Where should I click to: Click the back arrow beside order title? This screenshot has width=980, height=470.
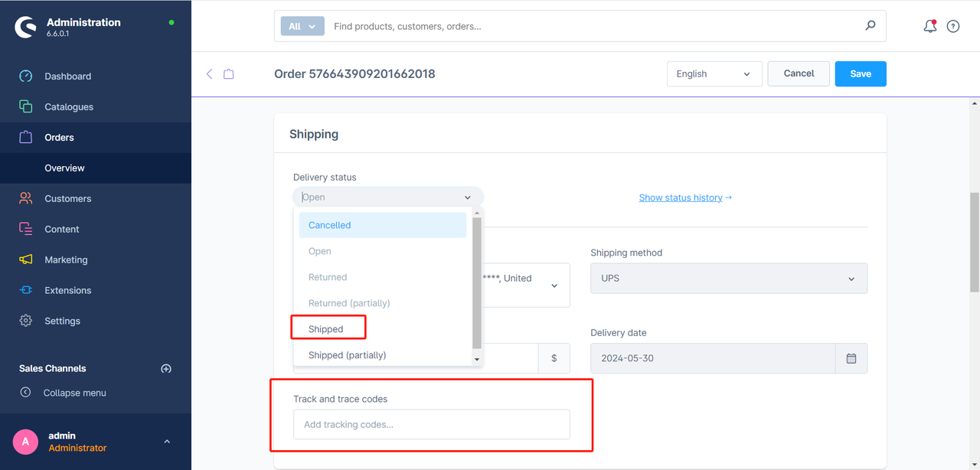coord(209,74)
